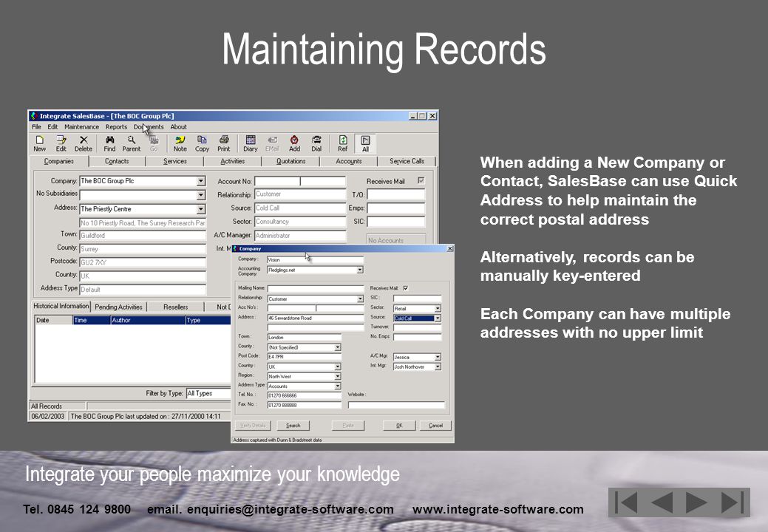Viewport: 768px width, 532px height.
Task: Click the Parent toolbar icon
Action: click(132, 143)
